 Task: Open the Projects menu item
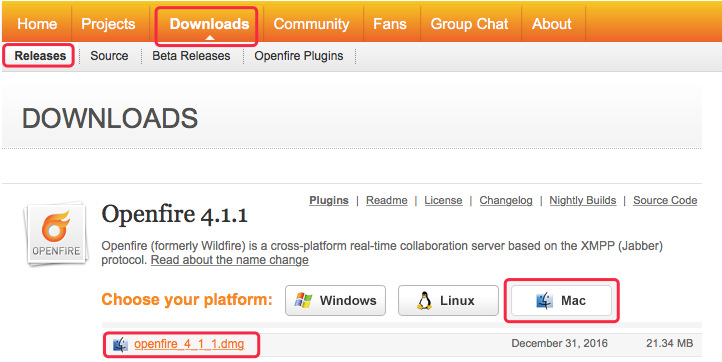108,24
